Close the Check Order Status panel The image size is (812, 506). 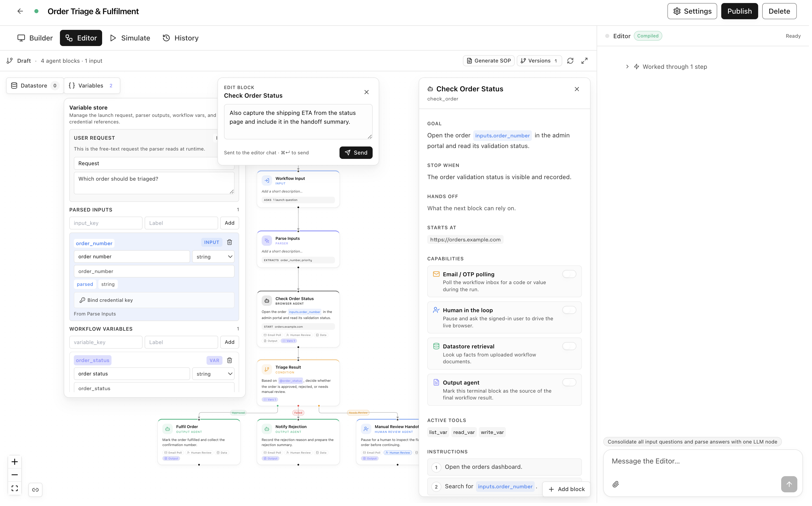click(579, 89)
